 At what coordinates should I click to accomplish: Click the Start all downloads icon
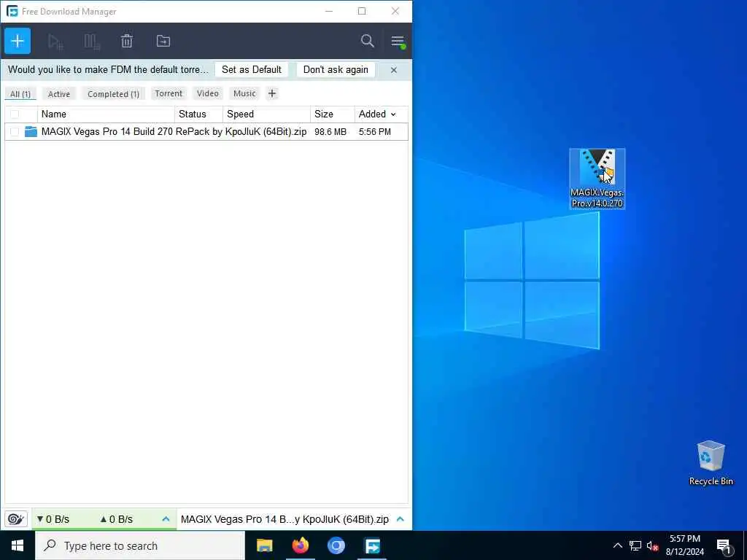[x=55, y=42]
